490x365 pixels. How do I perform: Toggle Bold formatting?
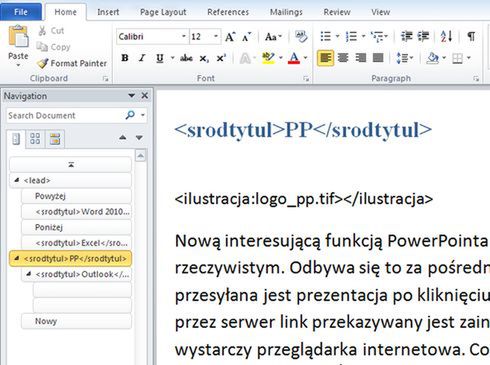tap(125, 58)
